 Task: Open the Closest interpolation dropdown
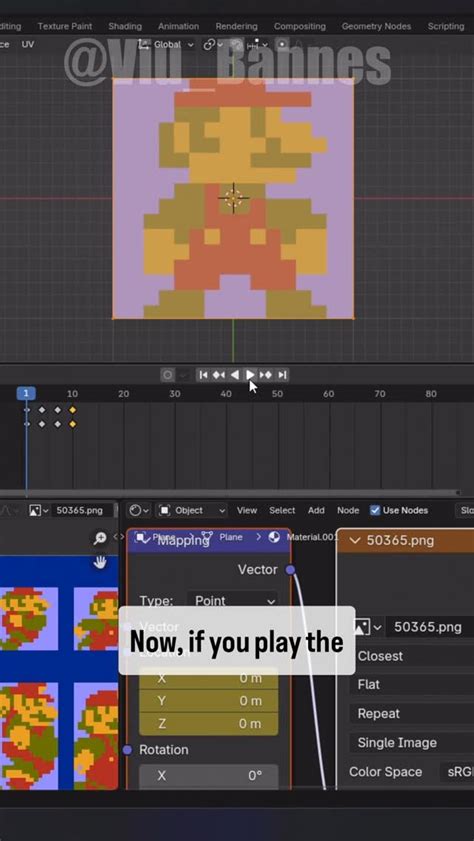pos(412,656)
